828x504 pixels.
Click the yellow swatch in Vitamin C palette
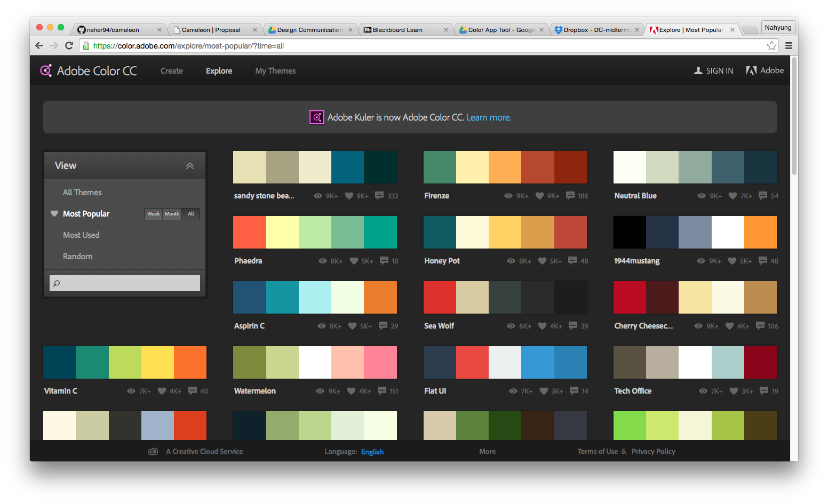[x=157, y=362]
